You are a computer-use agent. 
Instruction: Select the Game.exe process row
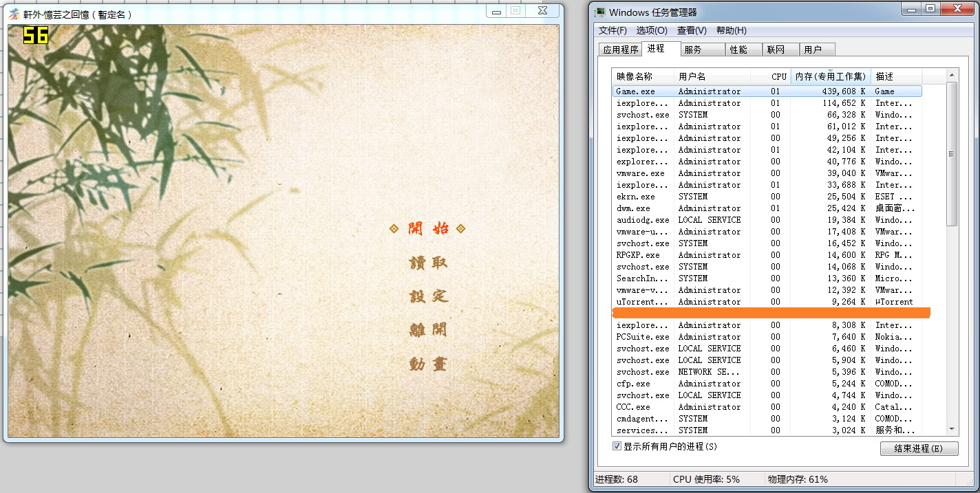[x=767, y=91]
